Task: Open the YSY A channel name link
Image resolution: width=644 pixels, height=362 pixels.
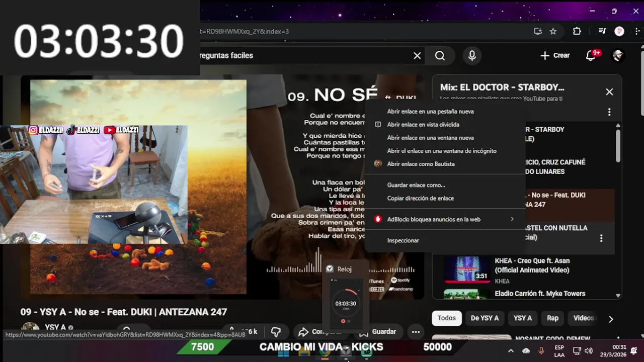Action: (55, 327)
